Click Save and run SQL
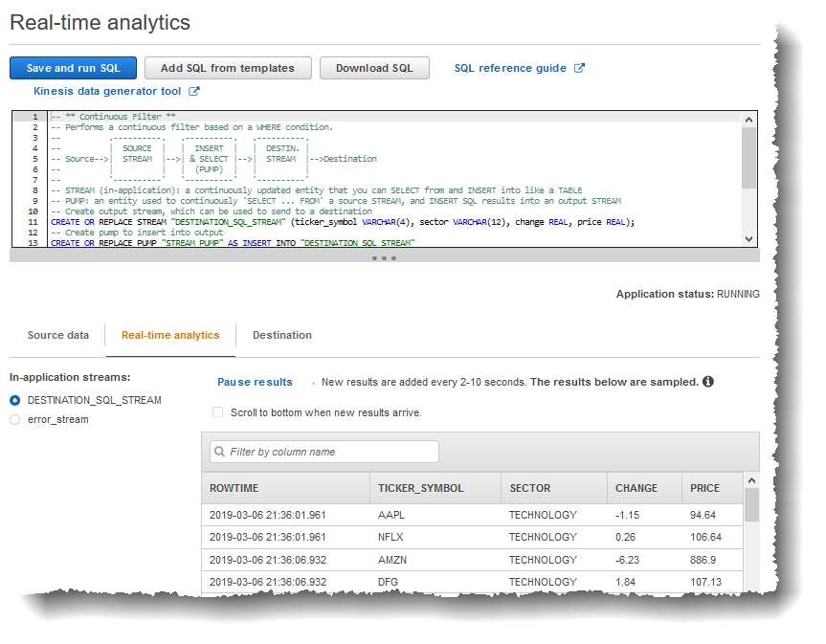826x644 pixels. click(x=73, y=67)
